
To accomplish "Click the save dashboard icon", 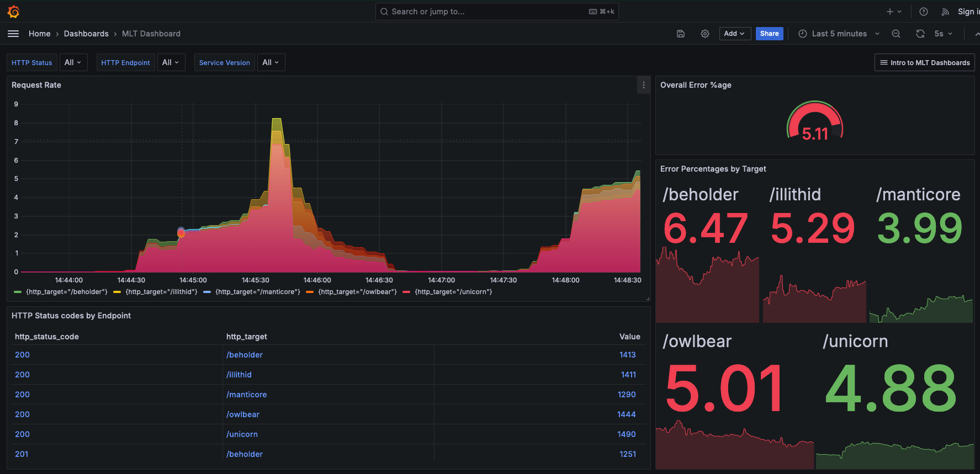I will [681, 34].
